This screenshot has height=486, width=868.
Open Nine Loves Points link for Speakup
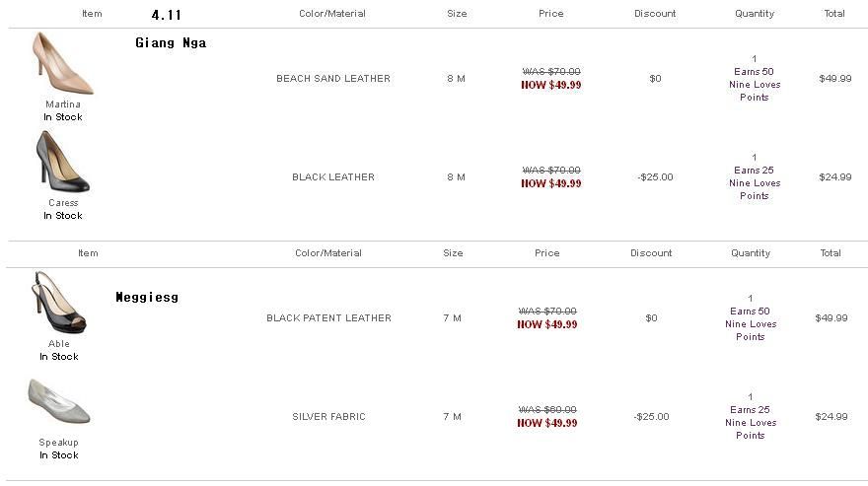(x=751, y=429)
